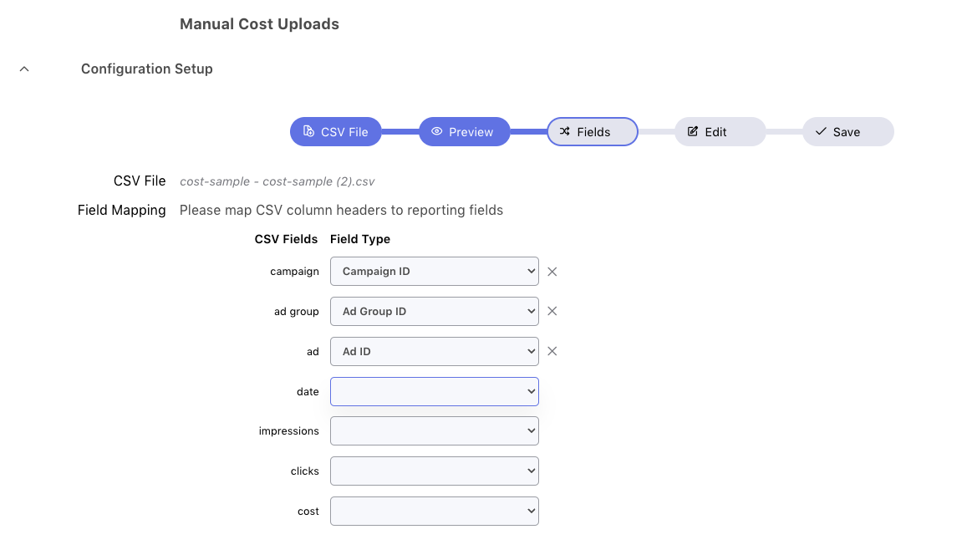Open the date field type dropdown
This screenshot has height=560, width=967.
coord(434,392)
